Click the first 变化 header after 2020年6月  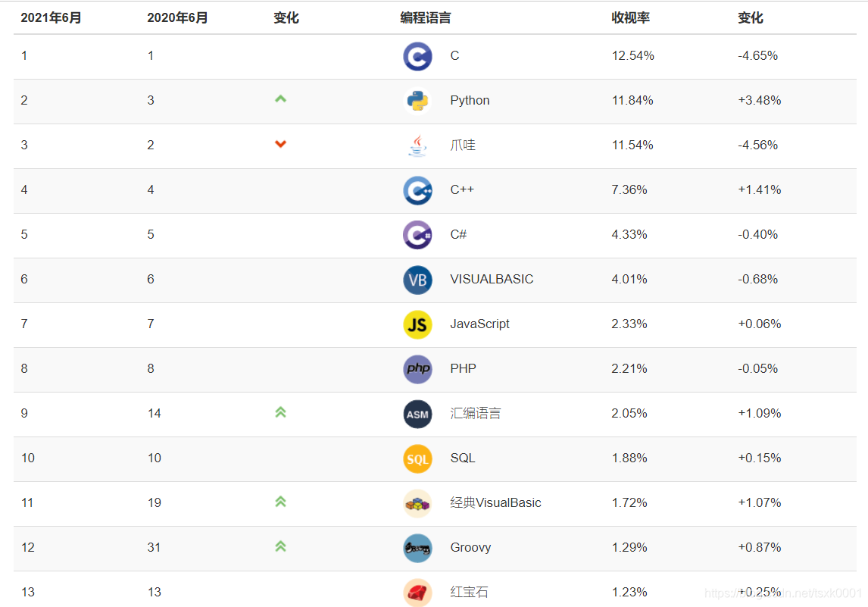pyautogui.click(x=286, y=17)
